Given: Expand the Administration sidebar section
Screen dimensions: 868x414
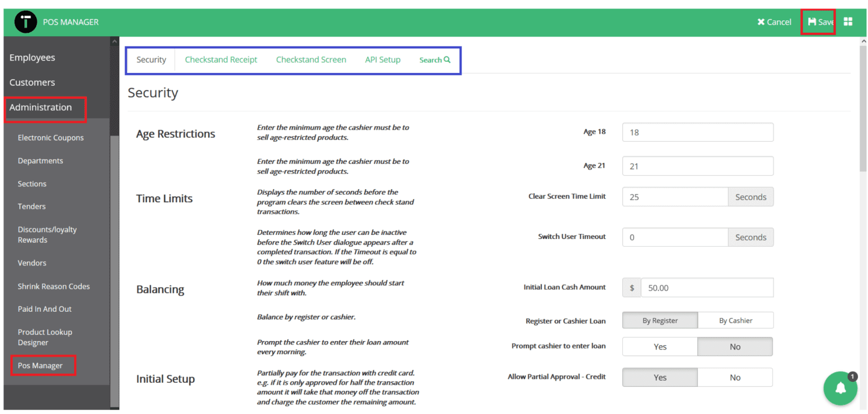Looking at the screenshot, I should (41, 107).
